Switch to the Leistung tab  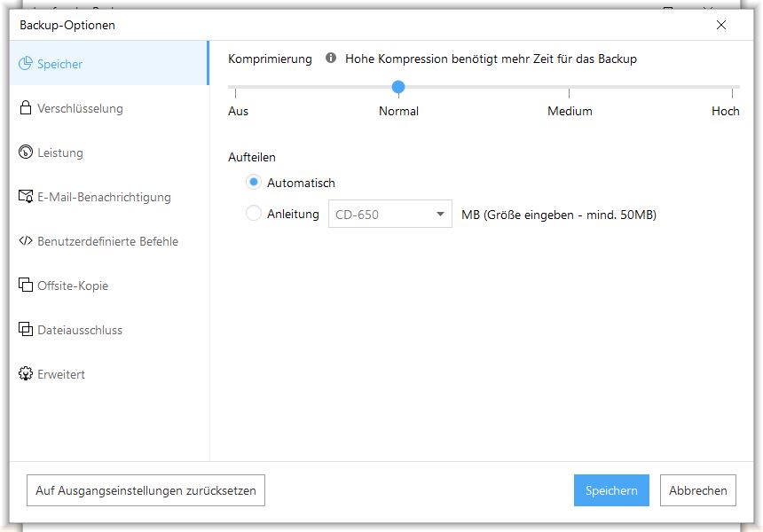click(109, 153)
